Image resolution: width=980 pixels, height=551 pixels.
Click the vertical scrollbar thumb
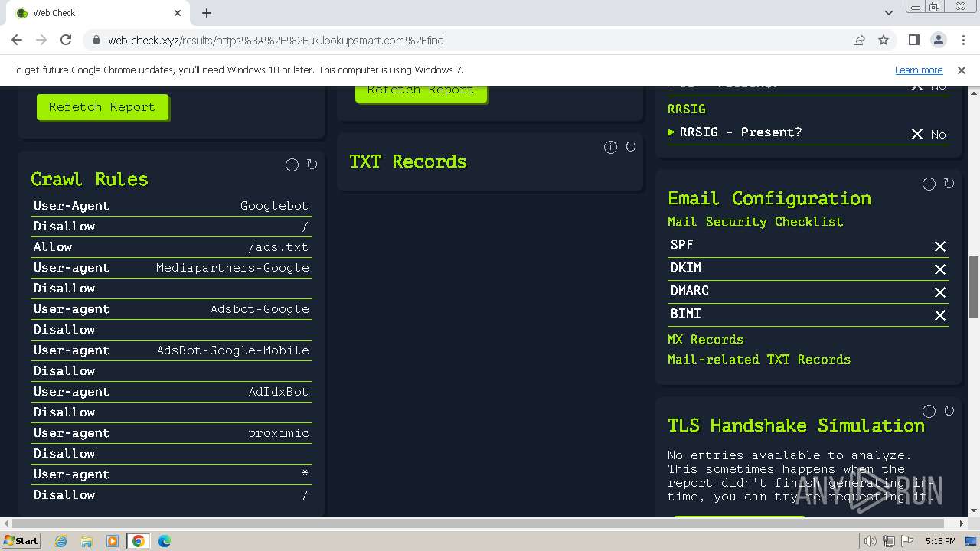[x=974, y=287]
